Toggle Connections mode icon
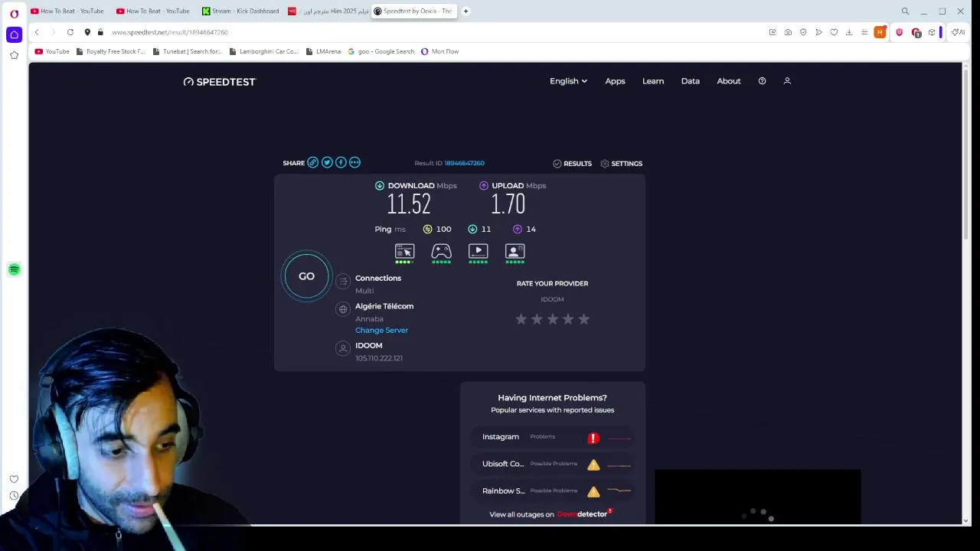Image resolution: width=980 pixels, height=551 pixels. [343, 282]
